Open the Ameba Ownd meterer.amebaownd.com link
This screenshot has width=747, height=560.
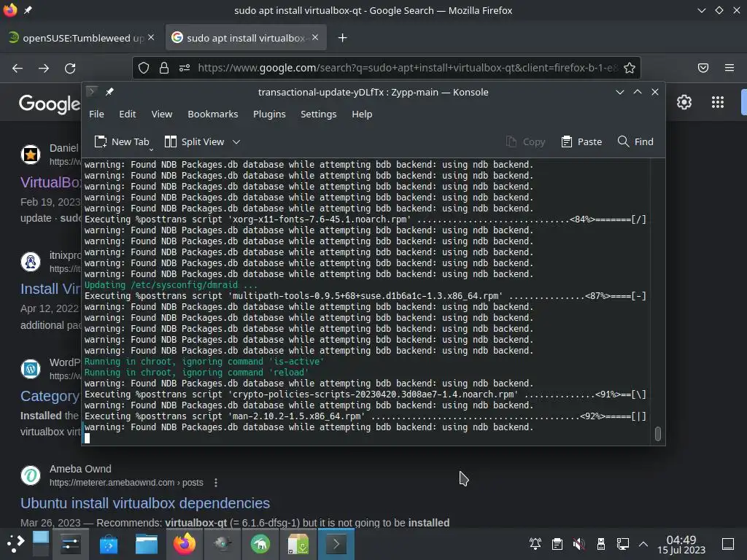[x=126, y=483]
